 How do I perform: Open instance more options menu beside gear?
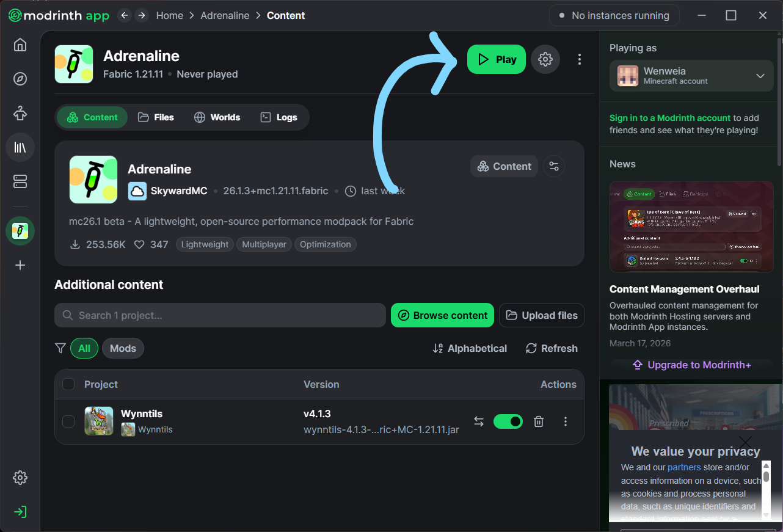tap(580, 59)
